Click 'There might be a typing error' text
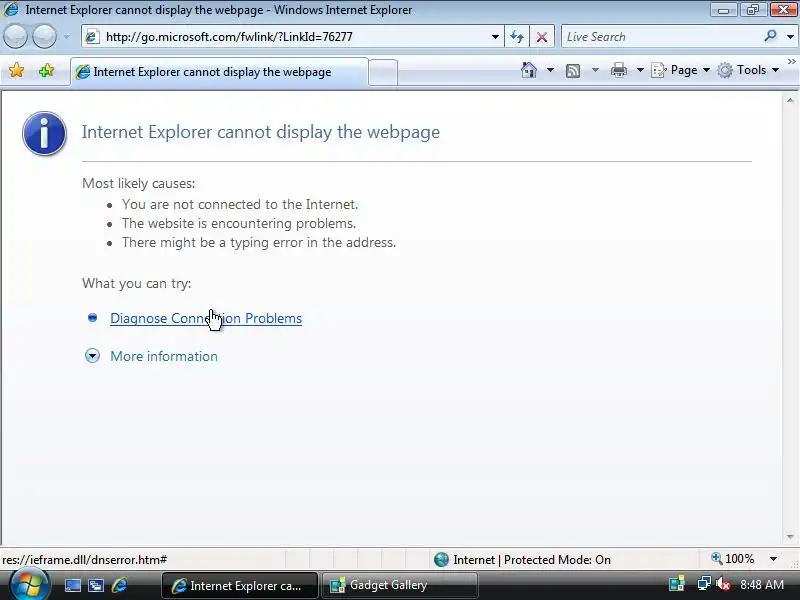800x600 pixels. coord(259,242)
